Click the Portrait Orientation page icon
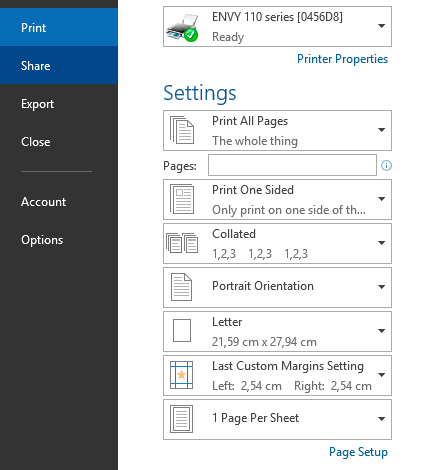This screenshot has width=428, height=470. [x=182, y=287]
